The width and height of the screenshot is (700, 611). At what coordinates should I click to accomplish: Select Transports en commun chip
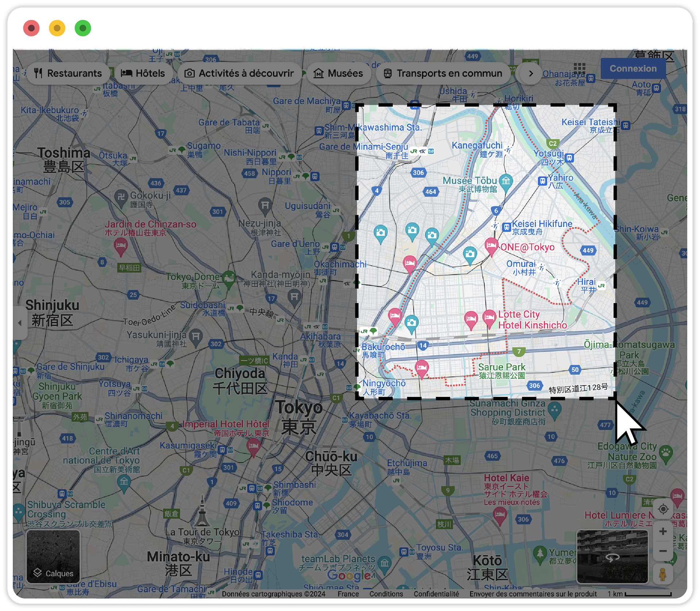[x=443, y=73]
